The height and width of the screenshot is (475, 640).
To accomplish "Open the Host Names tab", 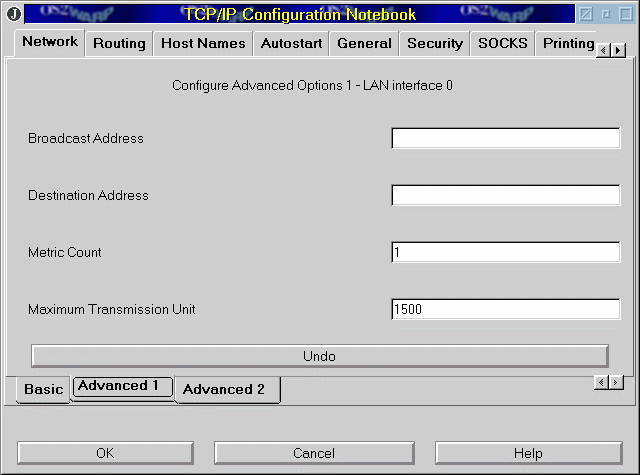I will click(203, 43).
